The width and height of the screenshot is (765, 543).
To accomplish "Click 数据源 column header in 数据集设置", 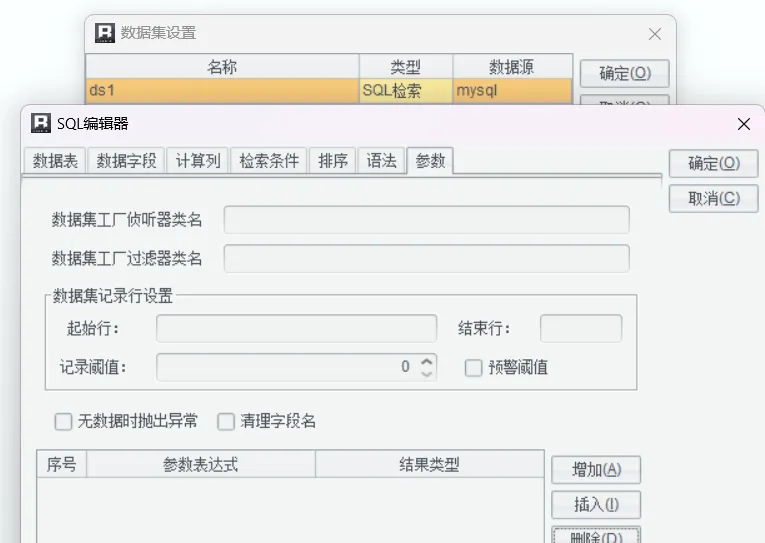I will pos(512,67).
